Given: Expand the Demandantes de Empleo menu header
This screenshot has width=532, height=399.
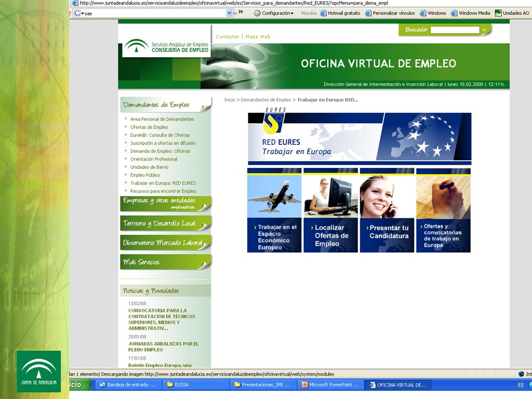Looking at the screenshot, I should coord(166,105).
